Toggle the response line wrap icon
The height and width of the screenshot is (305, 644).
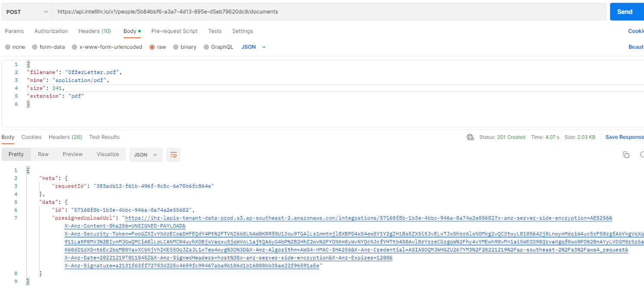point(173,155)
